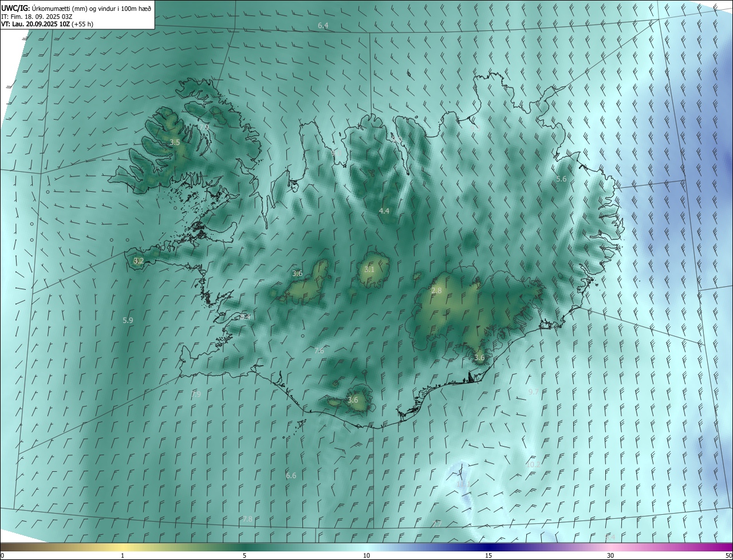Select the "5" tick on the color scale
This screenshot has height=560, width=733.
[x=245, y=555]
